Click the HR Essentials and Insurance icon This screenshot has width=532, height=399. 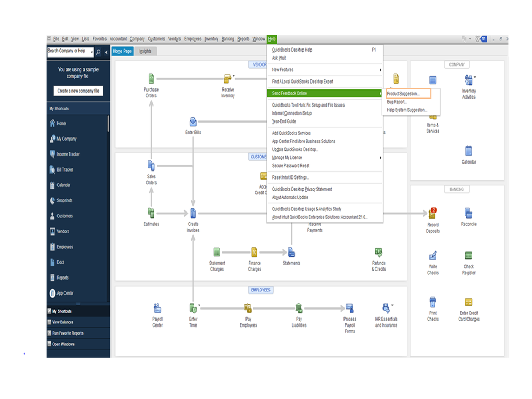(386, 308)
